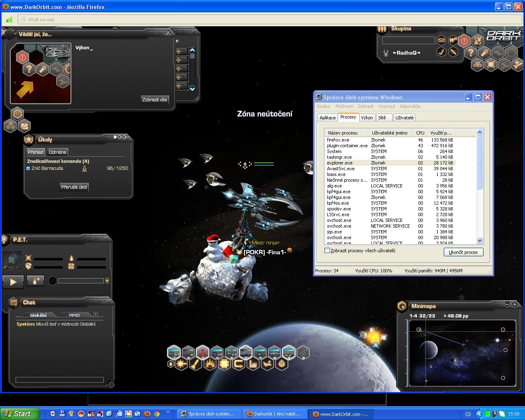
Task: Switch to Přehled tab in Úkoly panel
Action: pyautogui.click(x=36, y=152)
